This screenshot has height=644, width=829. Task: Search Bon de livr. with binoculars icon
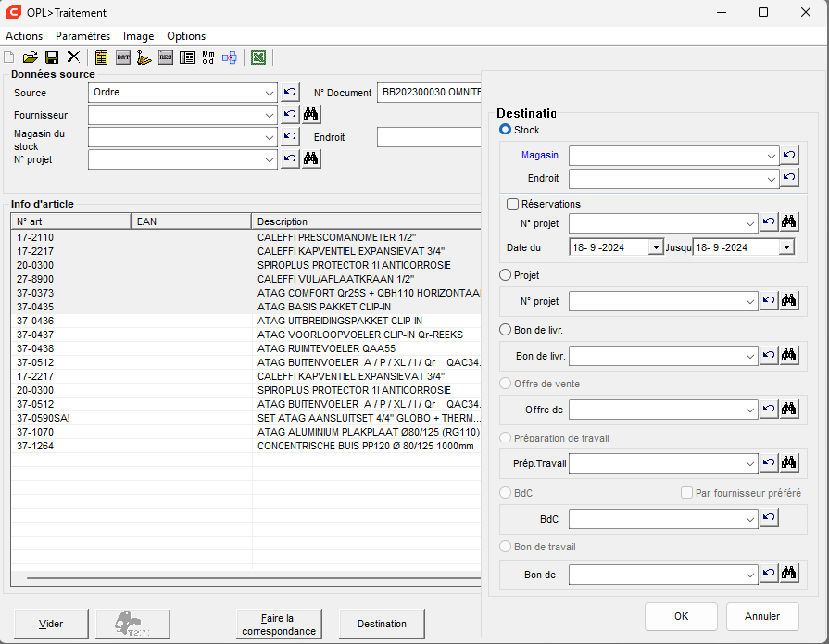point(789,355)
